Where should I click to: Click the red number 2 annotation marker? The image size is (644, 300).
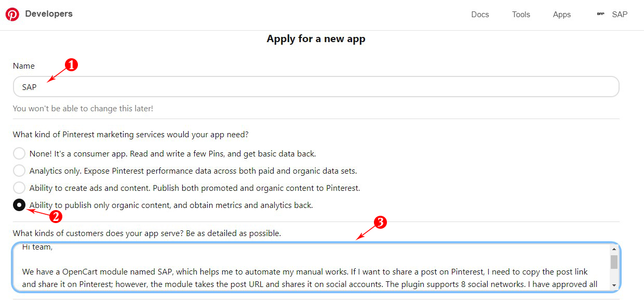pyautogui.click(x=56, y=217)
